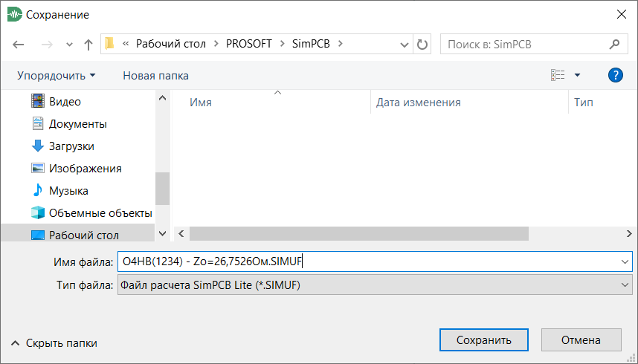Refresh the SimPCB folder view

tap(422, 45)
